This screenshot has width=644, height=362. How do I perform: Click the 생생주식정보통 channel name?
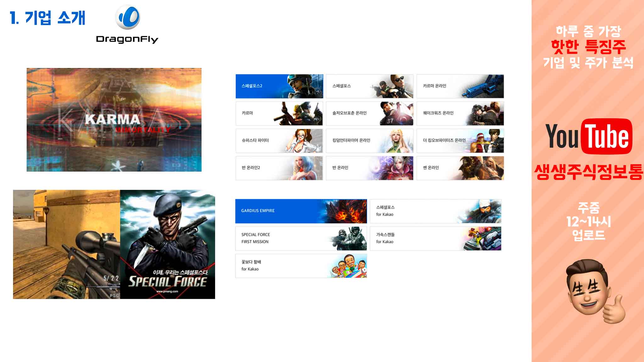click(588, 172)
